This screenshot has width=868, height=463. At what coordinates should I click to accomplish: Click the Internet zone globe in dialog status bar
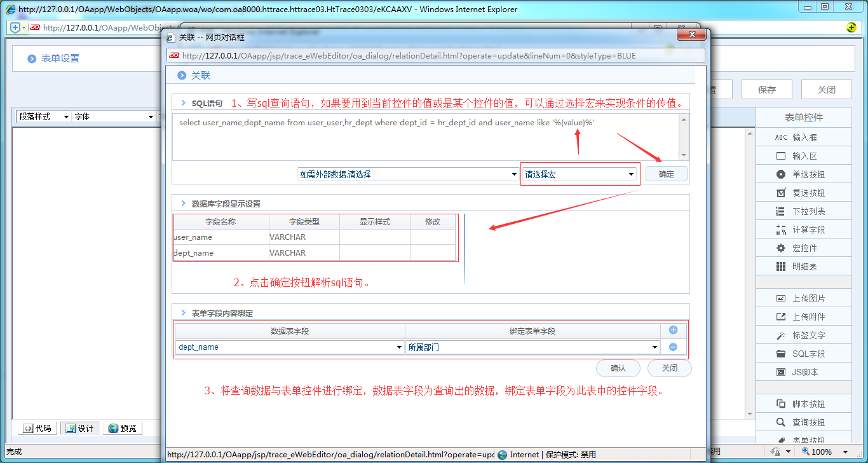pos(503,454)
